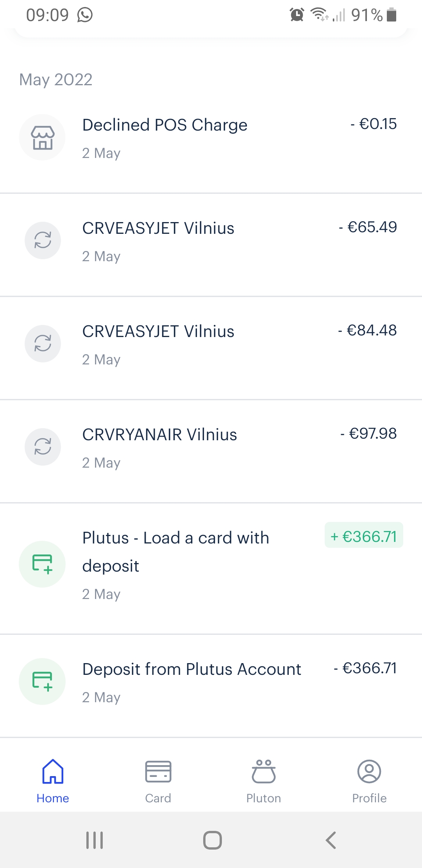
Task: Tap the refresh icon beside CRVRYANAIR Vilnius
Action: 43,447
